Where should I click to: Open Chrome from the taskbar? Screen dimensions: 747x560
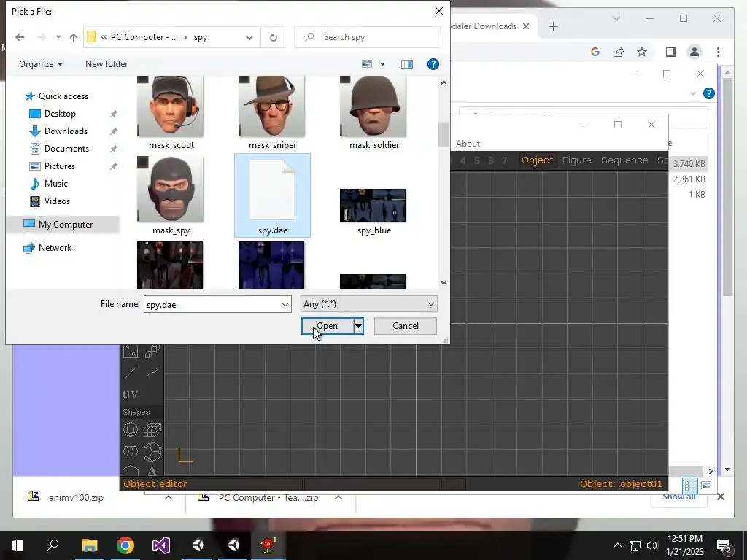pos(125,545)
